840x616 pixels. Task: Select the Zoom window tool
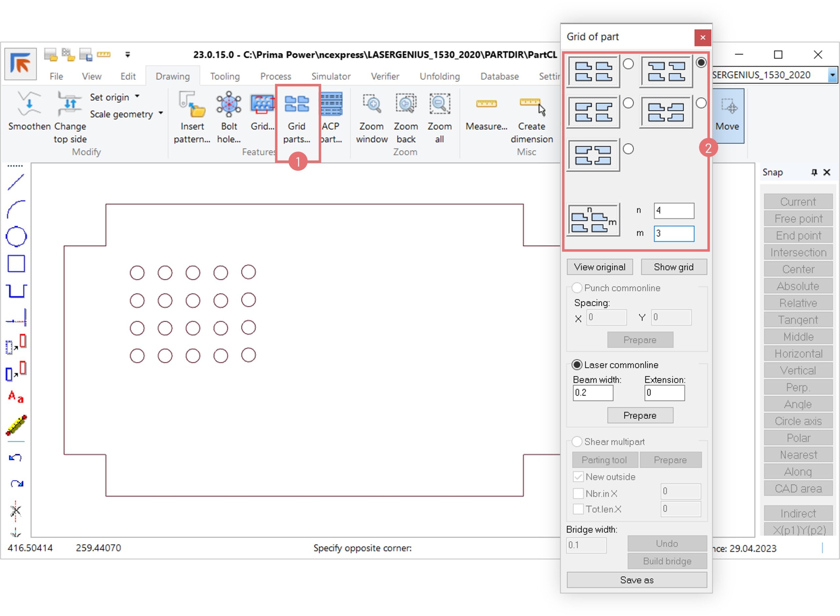coord(371,104)
